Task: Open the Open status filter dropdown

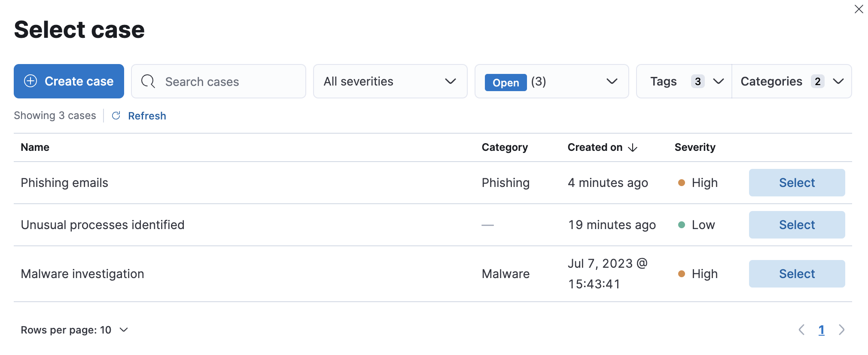Action: (x=551, y=81)
